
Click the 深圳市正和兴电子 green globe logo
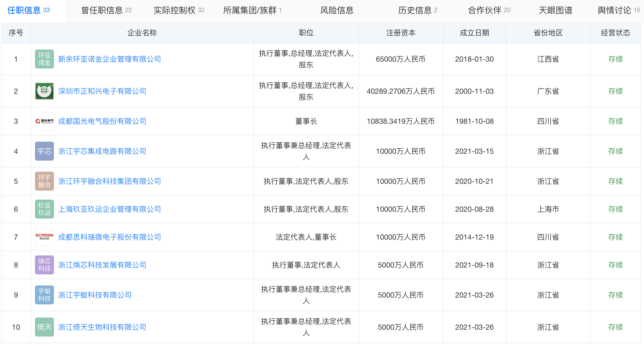[x=44, y=91]
